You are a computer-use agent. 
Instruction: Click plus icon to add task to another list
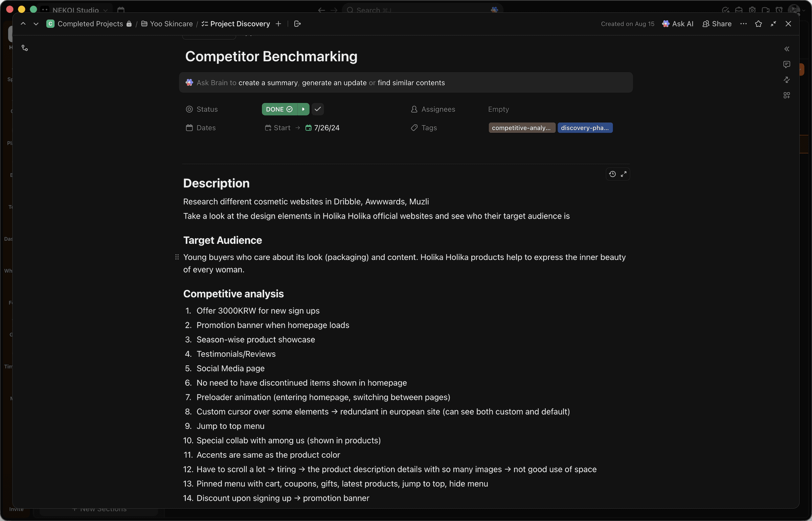point(278,24)
